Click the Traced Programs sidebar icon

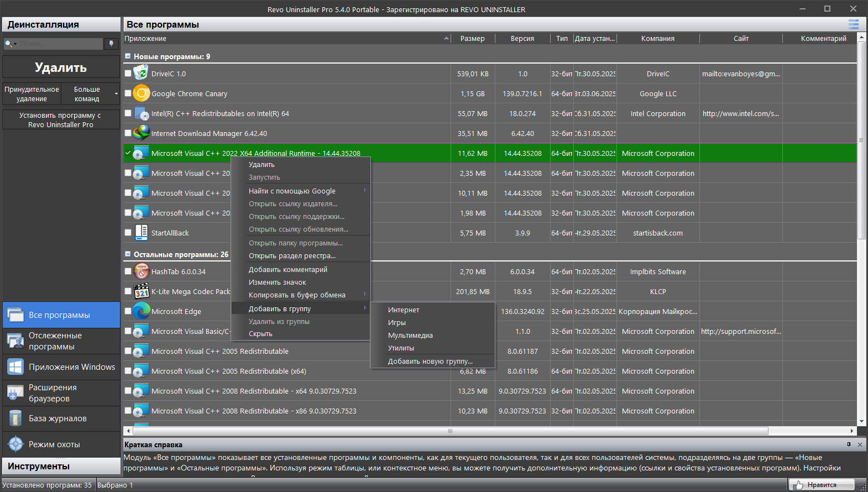pos(15,341)
